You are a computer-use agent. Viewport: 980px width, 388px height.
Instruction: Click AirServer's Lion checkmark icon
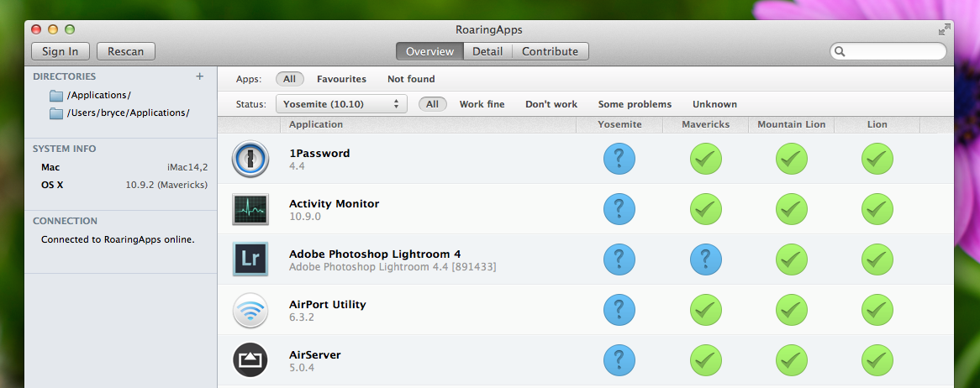pyautogui.click(x=877, y=360)
